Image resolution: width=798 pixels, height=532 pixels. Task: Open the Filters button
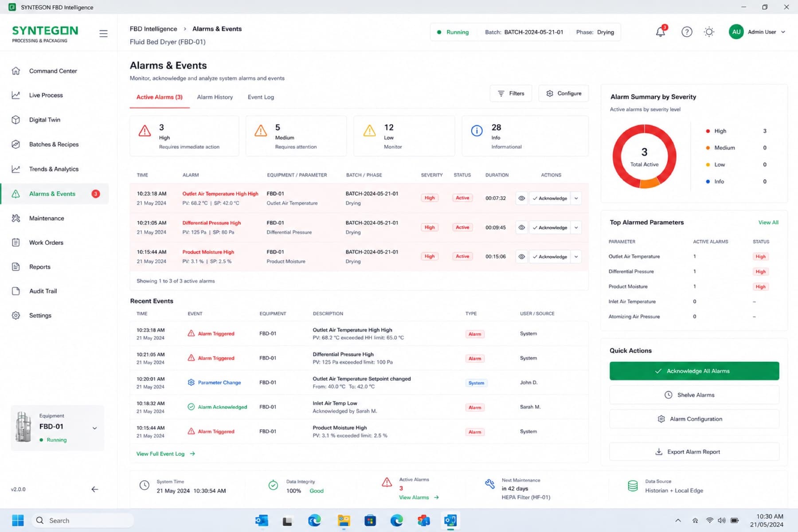click(511, 94)
